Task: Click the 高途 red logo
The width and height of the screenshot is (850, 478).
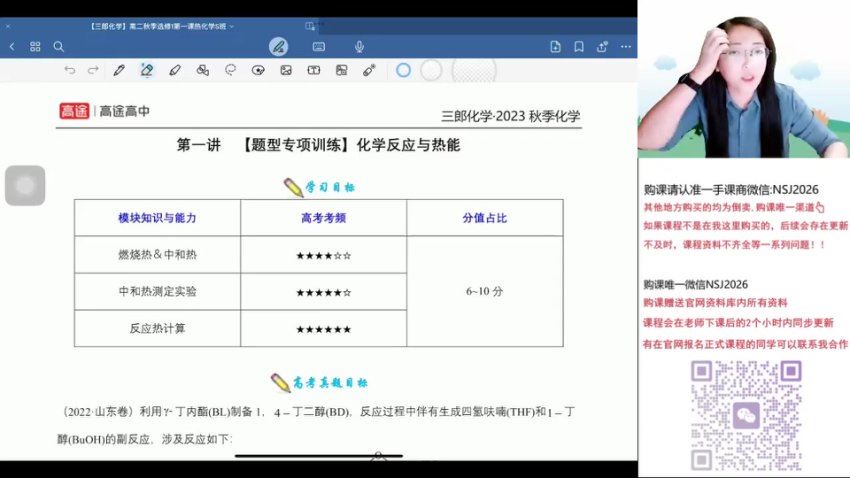Action: [74, 111]
